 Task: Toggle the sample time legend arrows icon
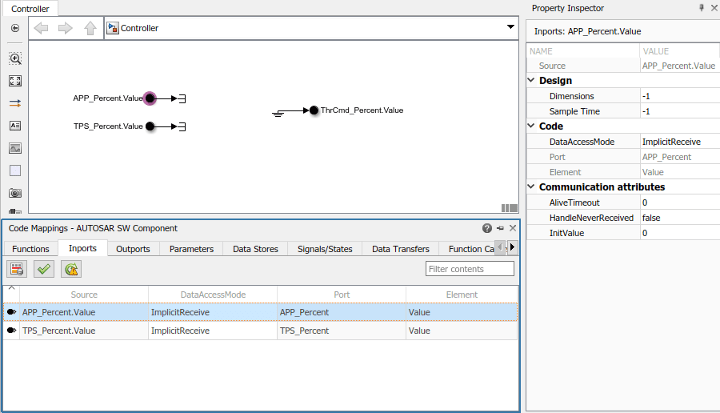tap(15, 103)
